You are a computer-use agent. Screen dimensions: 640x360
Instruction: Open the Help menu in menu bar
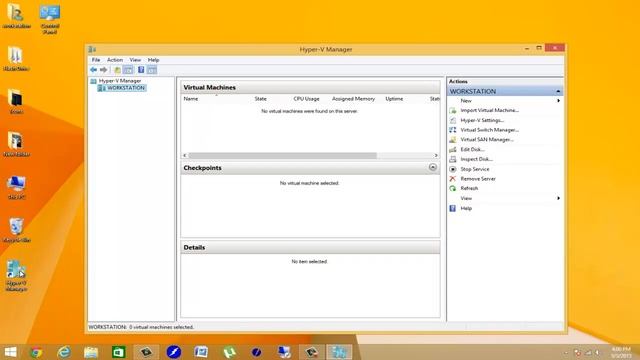click(x=153, y=60)
